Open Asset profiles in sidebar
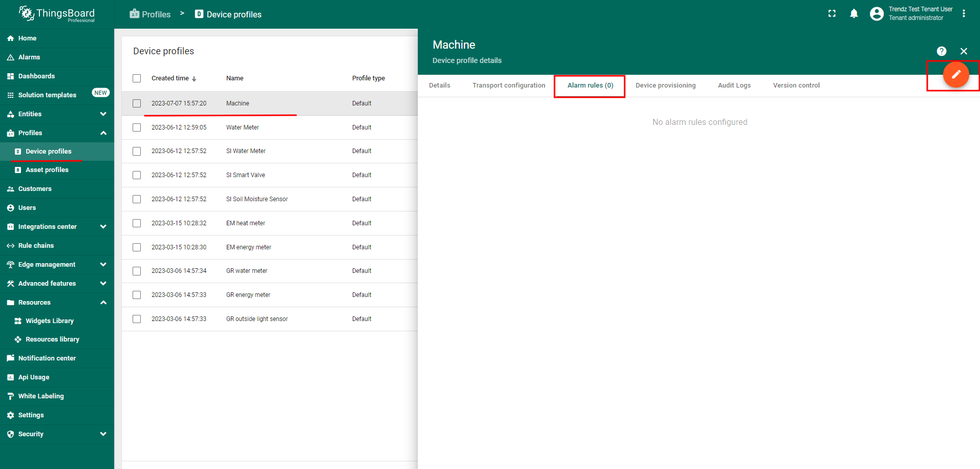Screen dimensions: 980x469 (47, 170)
